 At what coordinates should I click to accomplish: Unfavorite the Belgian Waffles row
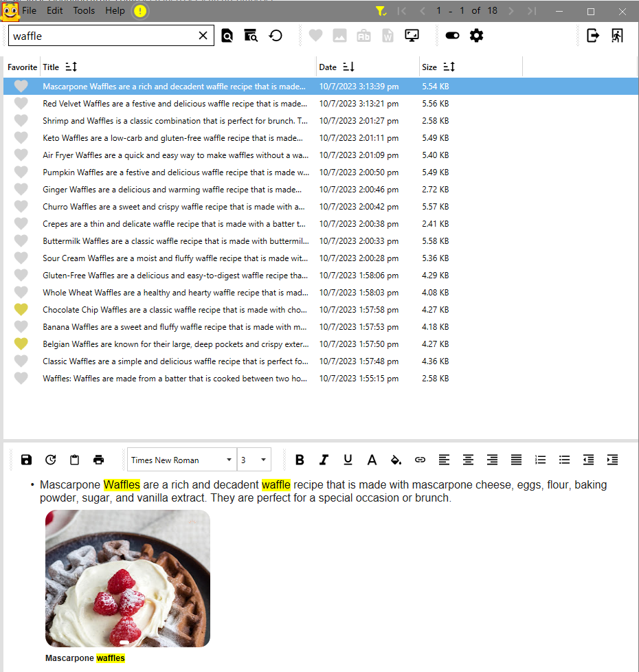(x=21, y=344)
